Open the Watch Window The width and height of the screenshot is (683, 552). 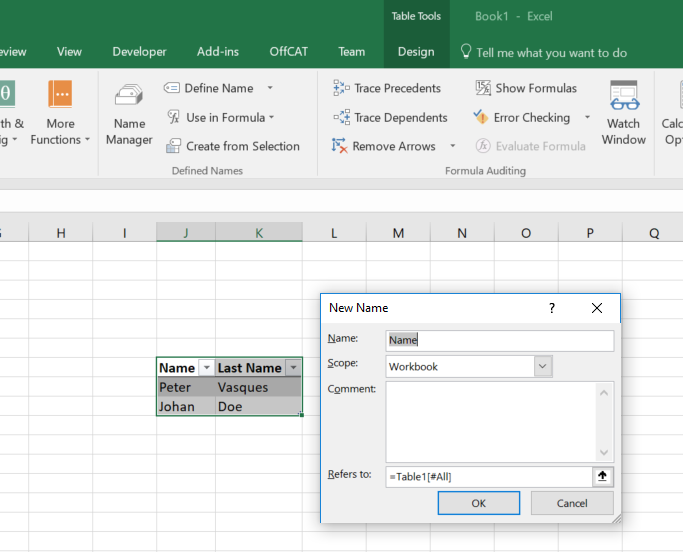pyautogui.click(x=624, y=113)
